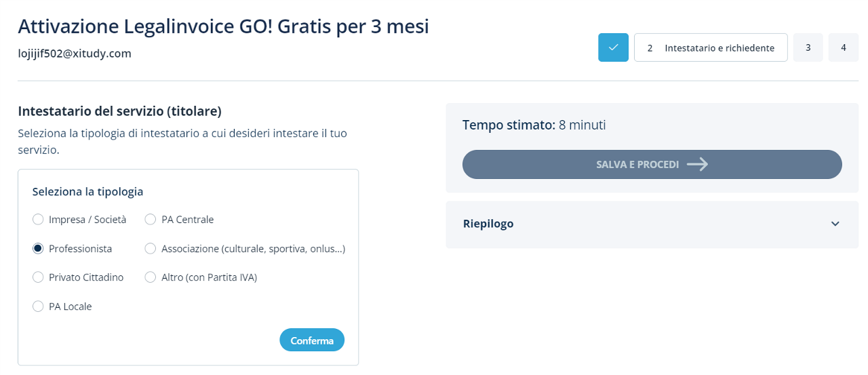This screenshot has width=868, height=375.
Task: Click the Tempo stimato 8 minuti label
Action: pos(534,125)
